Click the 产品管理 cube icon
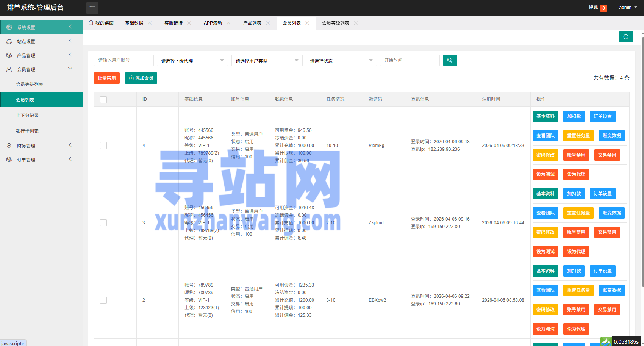 pos(9,55)
